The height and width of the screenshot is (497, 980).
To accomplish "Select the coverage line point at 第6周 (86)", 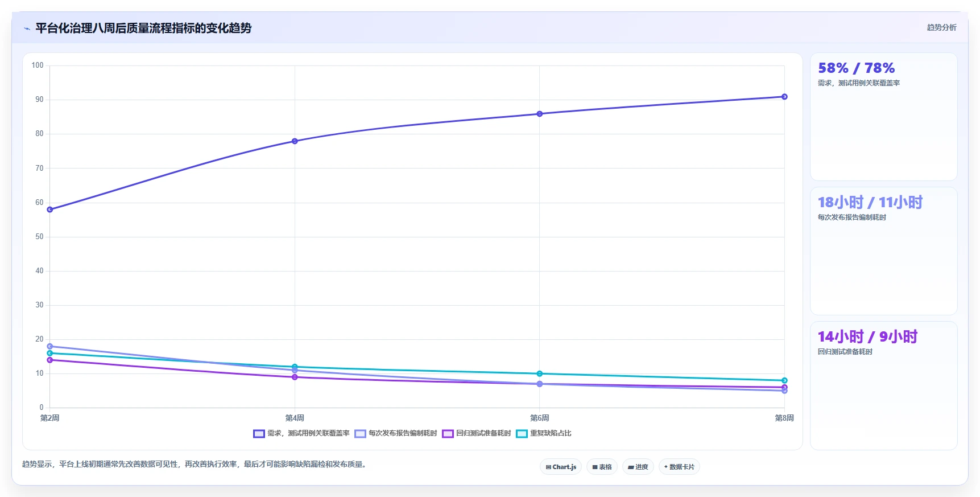I will (540, 114).
